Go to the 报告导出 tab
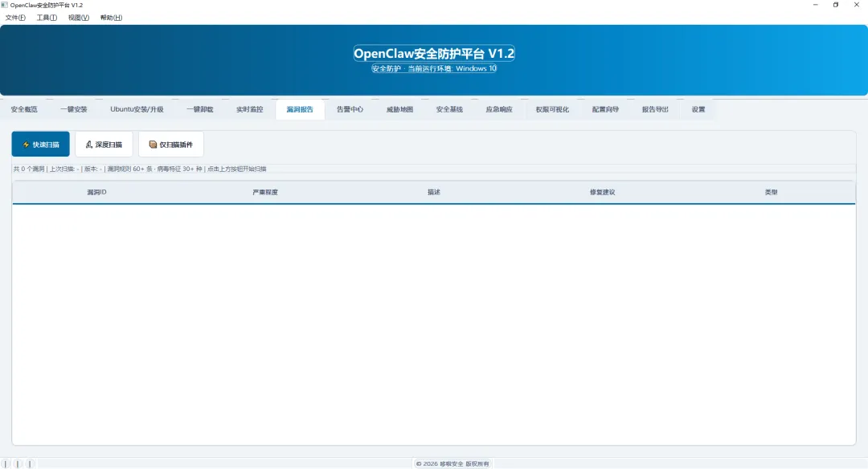The height and width of the screenshot is (469, 868). point(656,109)
